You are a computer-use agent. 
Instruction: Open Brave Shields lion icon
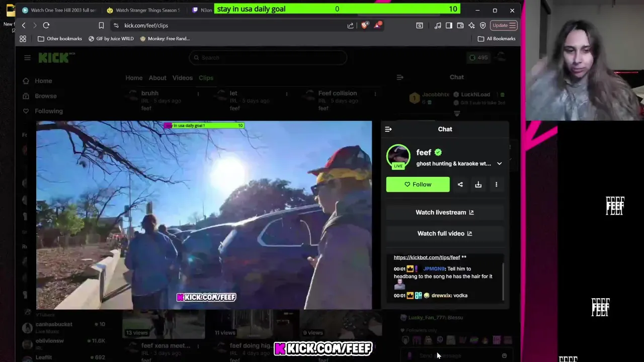365,25
